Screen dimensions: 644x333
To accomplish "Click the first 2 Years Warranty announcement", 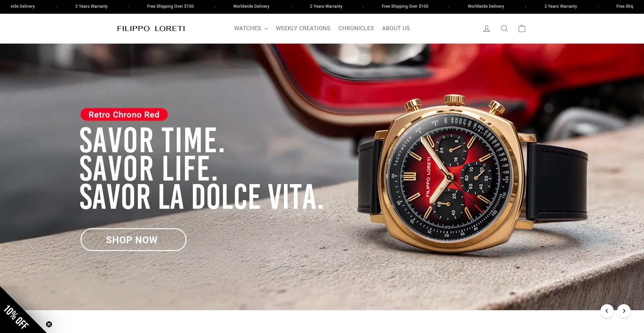I will click(92, 6).
